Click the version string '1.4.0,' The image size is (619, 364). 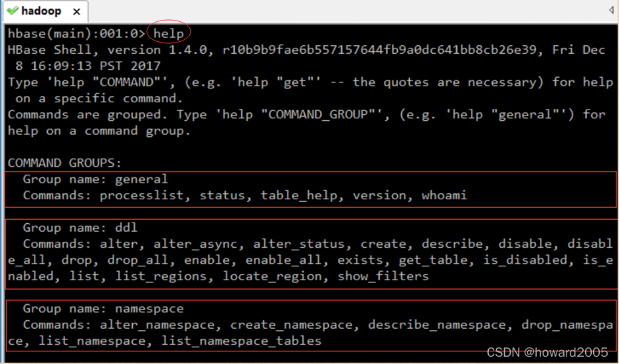pos(191,50)
